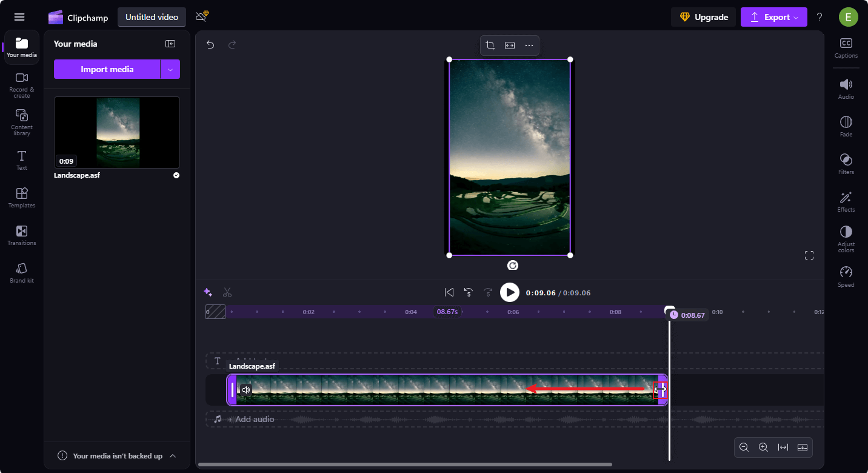The image size is (868, 473).
Task: Zoom in the timeline
Action: coord(763,448)
